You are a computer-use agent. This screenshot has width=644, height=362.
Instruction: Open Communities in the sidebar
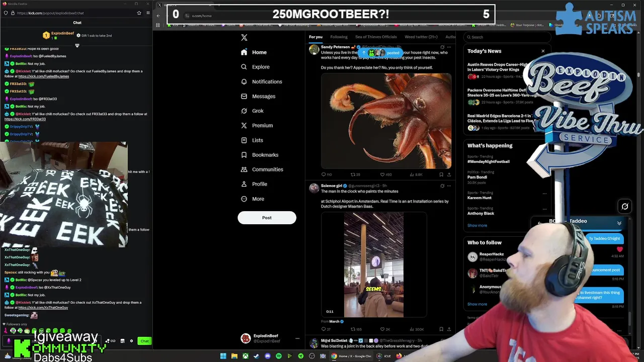coord(262,169)
